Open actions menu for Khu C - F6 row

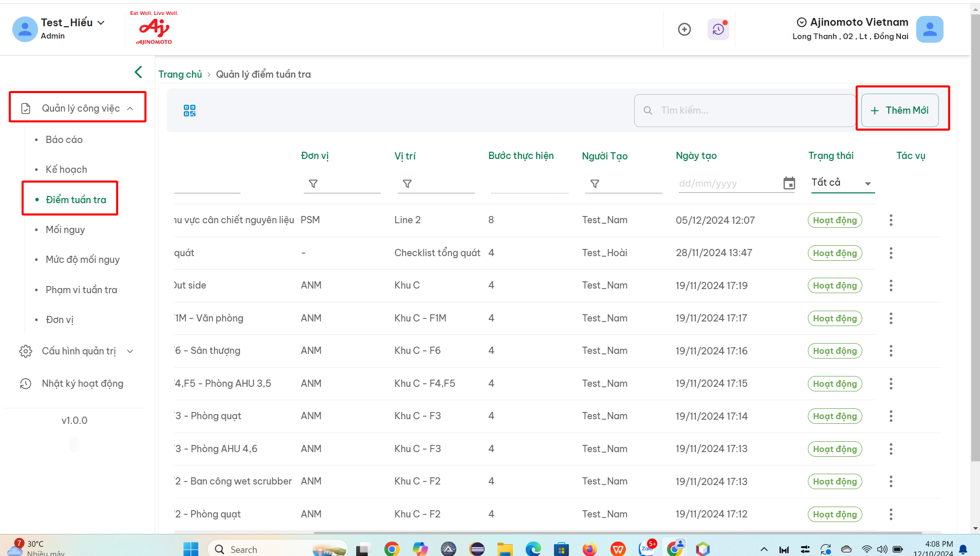[x=891, y=351]
